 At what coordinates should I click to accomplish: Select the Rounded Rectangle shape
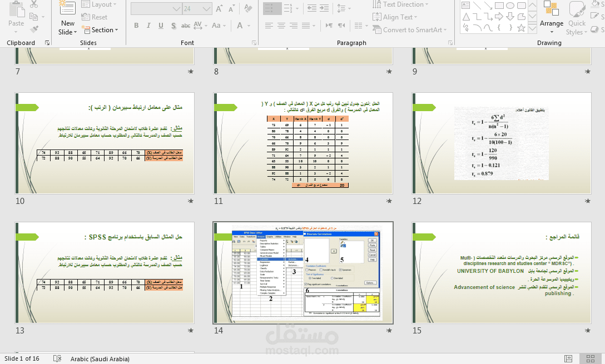tap(521, 6)
